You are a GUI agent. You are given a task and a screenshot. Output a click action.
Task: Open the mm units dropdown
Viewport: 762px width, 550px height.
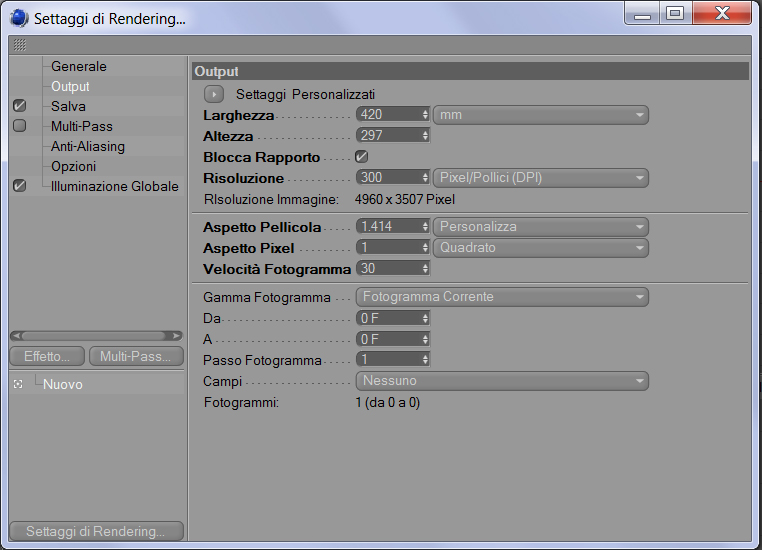[541, 115]
